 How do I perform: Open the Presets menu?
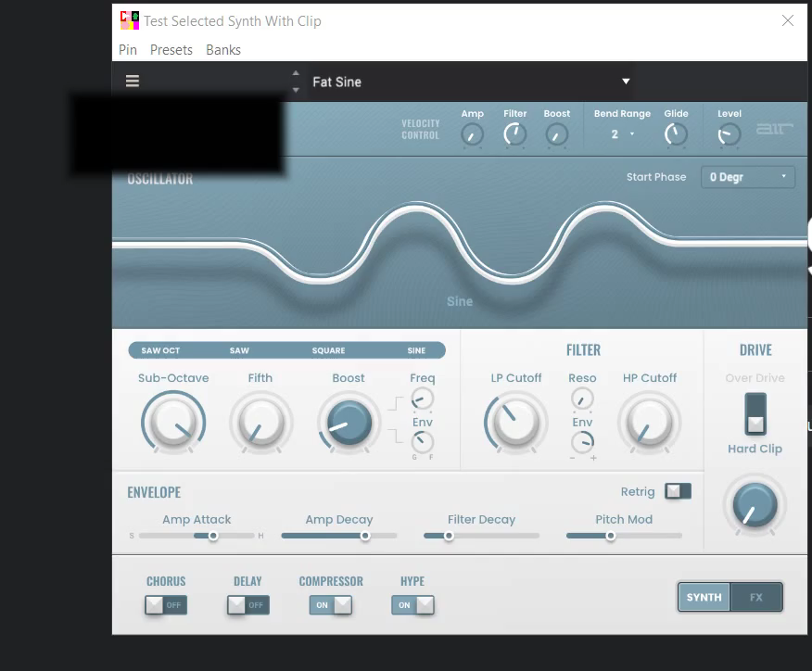point(171,50)
